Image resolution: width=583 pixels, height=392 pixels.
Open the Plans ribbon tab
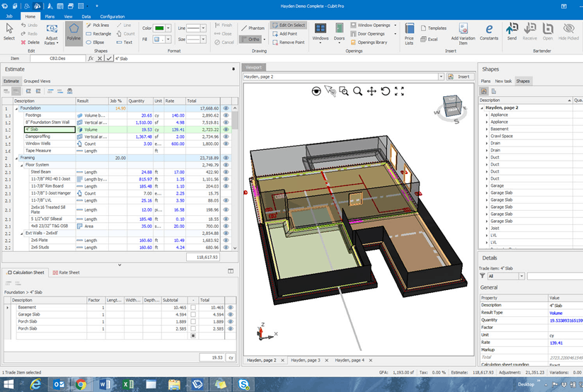[50, 16]
